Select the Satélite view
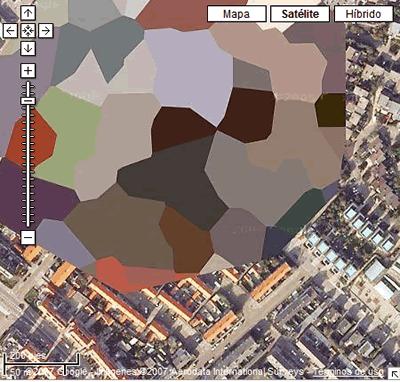The height and width of the screenshot is (382, 400). [x=300, y=14]
